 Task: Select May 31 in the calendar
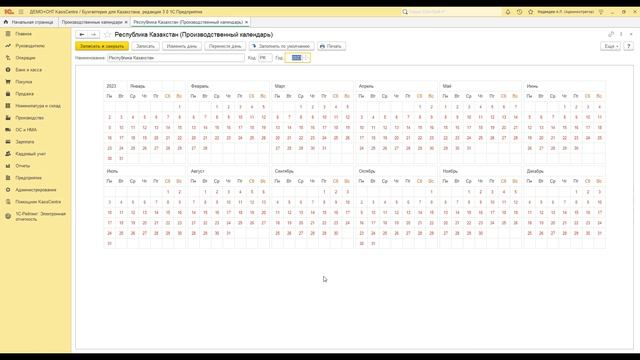[469, 148]
